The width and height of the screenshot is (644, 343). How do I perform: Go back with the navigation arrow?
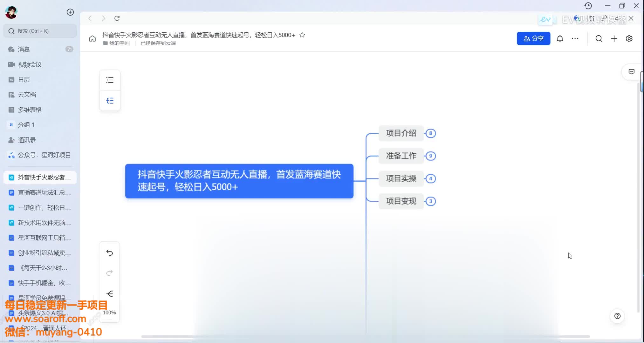(90, 18)
